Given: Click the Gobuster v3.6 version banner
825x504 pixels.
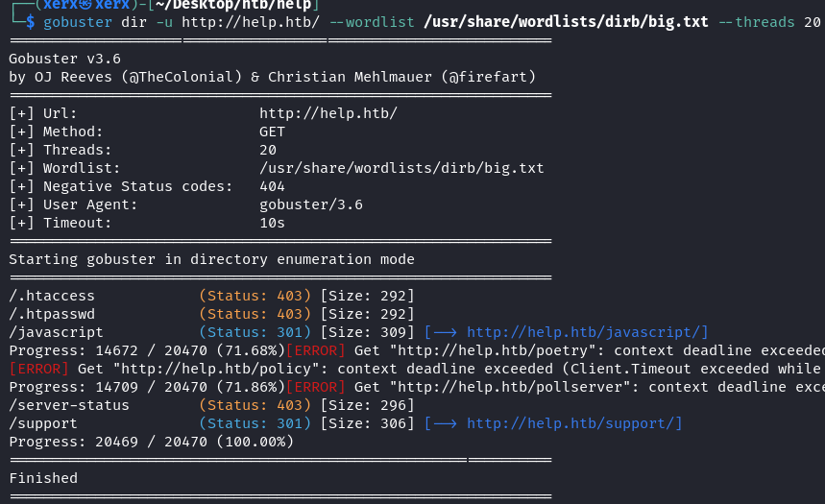Looking at the screenshot, I should (x=64, y=59).
